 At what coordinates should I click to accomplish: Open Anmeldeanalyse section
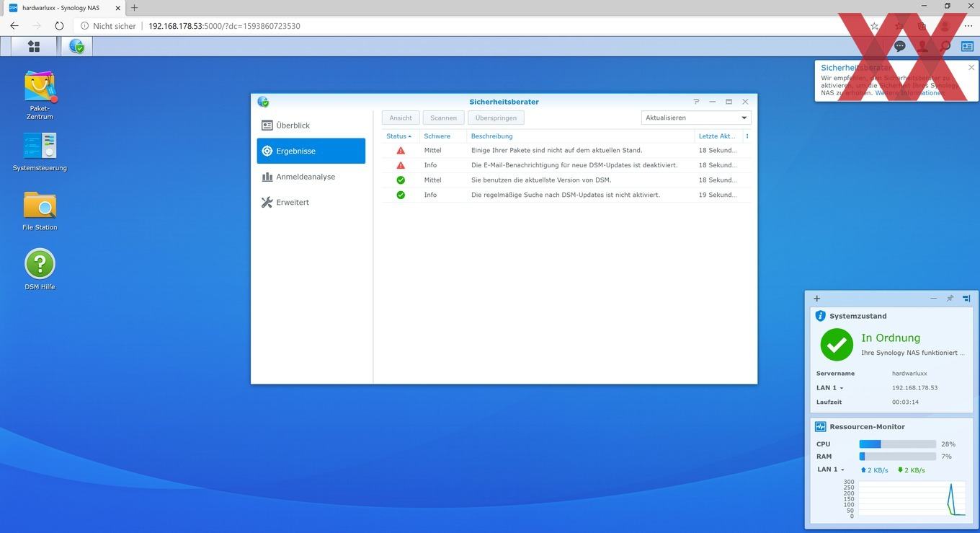pos(311,177)
